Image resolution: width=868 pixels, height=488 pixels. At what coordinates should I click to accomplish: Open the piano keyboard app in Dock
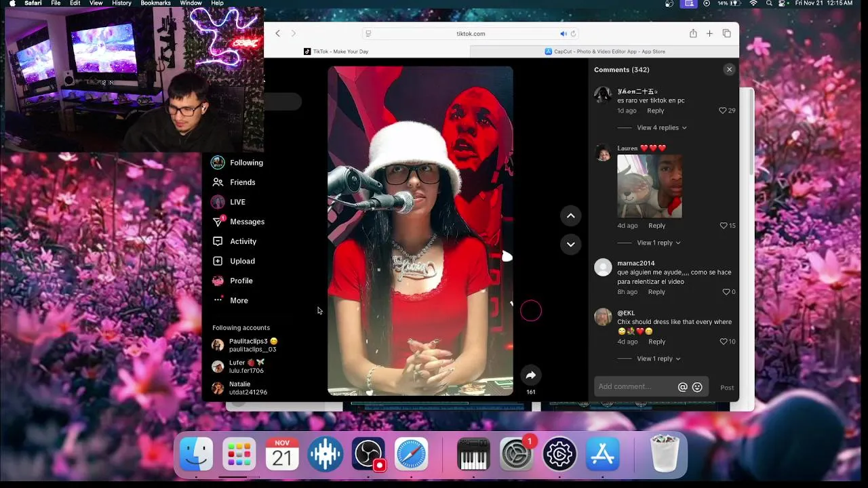pos(473,454)
